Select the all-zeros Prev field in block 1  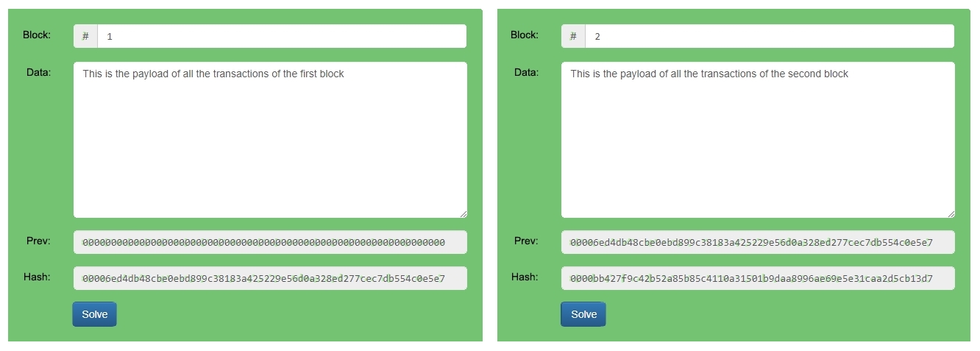[270, 242]
